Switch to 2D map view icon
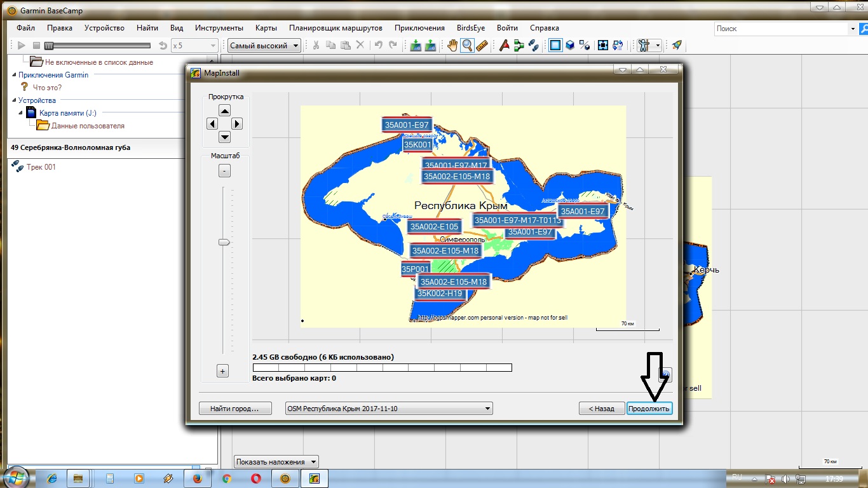 tap(555, 45)
